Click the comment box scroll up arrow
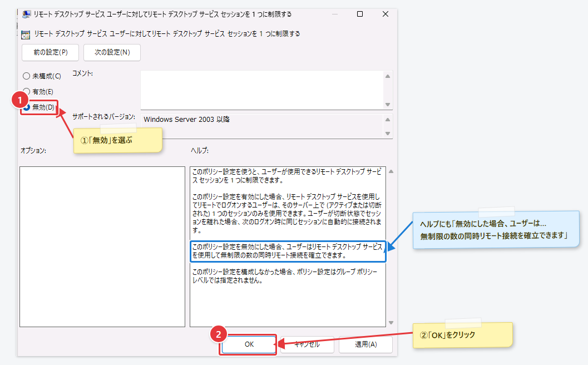588x365 pixels. [388, 76]
